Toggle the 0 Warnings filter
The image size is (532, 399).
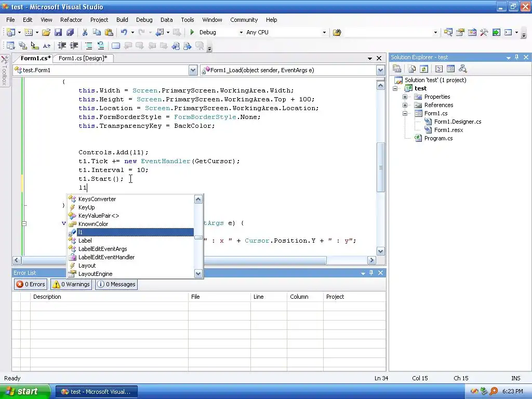point(71,284)
